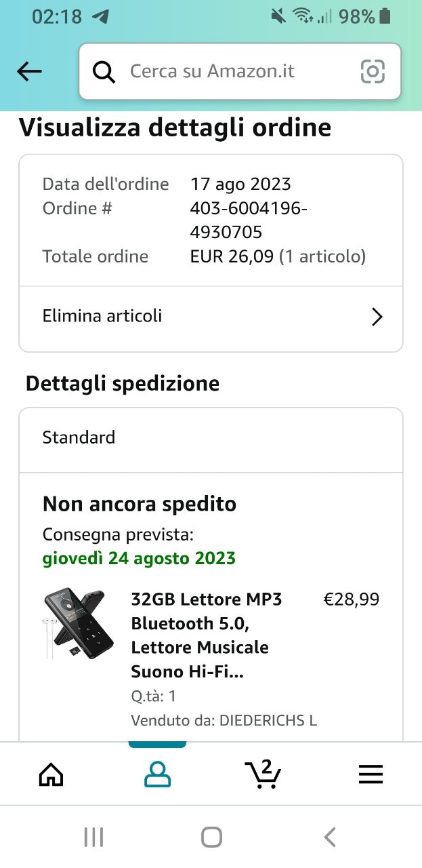Tap seller name DIEDERICHS L

(x=268, y=720)
